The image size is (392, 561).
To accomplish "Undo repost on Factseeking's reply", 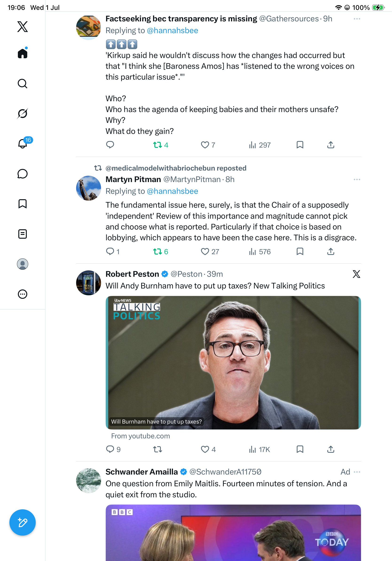I will (x=158, y=145).
